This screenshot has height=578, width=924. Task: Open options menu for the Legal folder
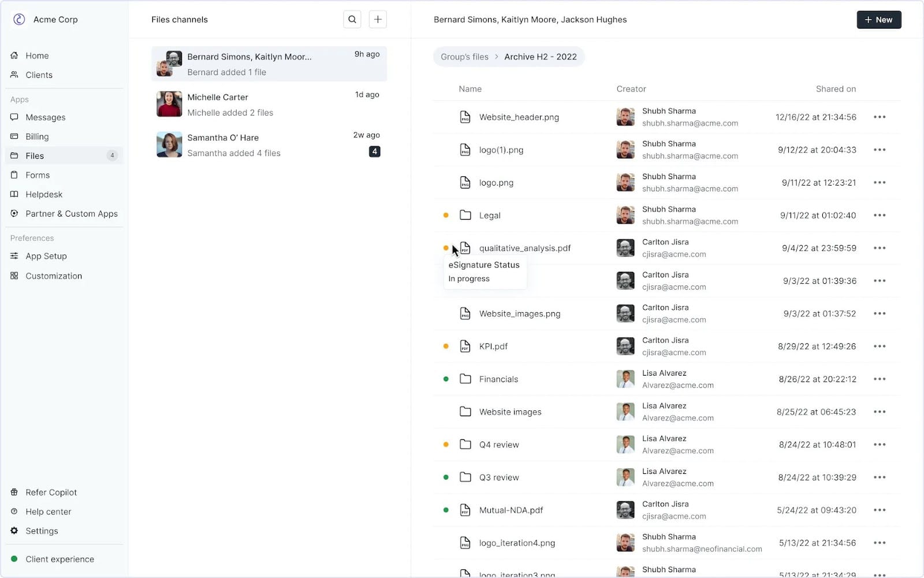(x=880, y=214)
